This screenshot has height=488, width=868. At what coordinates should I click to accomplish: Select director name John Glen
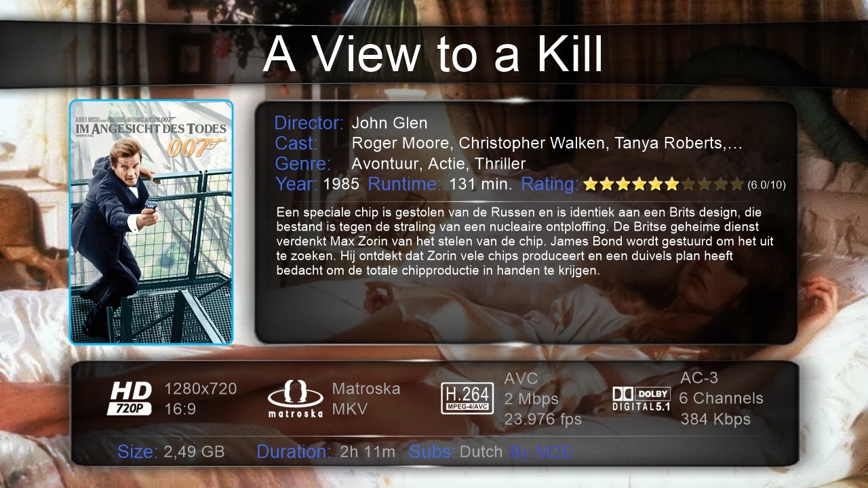[x=390, y=123]
